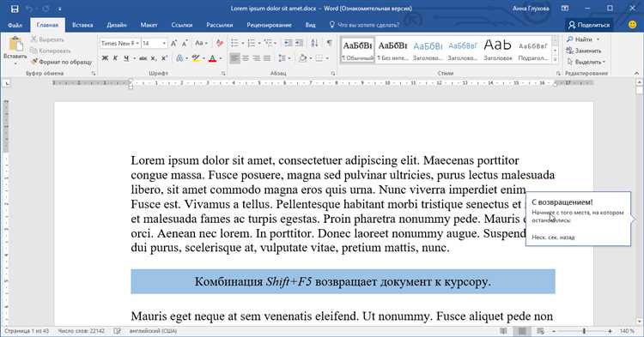Click the Undo arrow icon
The height and width of the screenshot is (337, 644).
click(29, 9)
